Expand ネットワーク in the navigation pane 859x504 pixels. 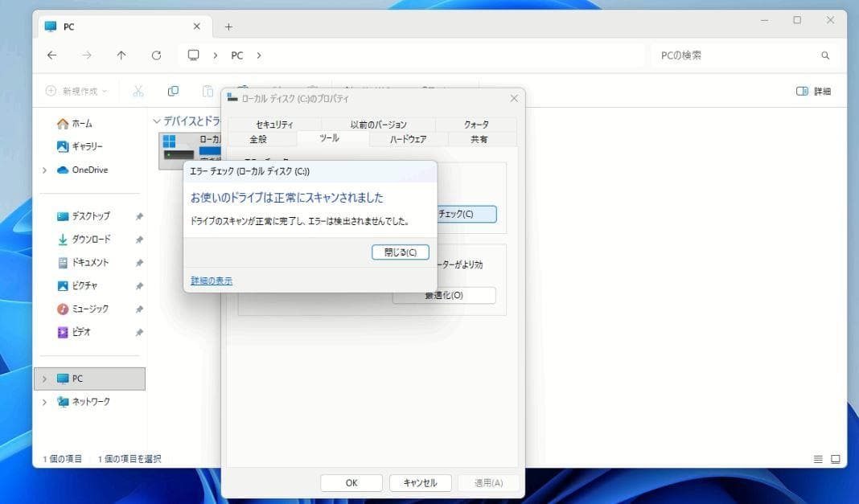click(x=44, y=401)
